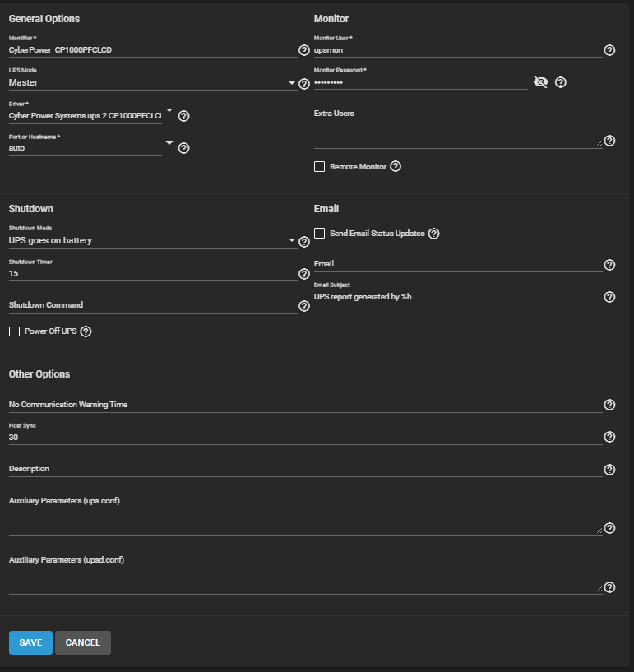Open help for Email Subject field
The height and width of the screenshot is (672, 634).
609,297
